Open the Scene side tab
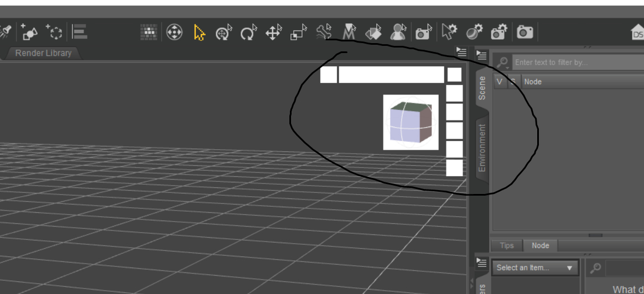The height and width of the screenshot is (294, 644). tap(482, 88)
